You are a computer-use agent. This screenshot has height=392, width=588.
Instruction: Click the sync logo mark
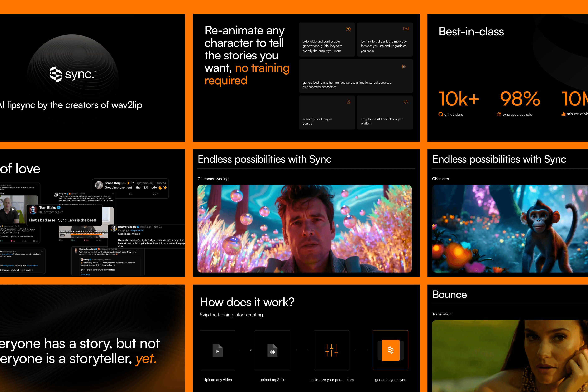(x=56, y=74)
